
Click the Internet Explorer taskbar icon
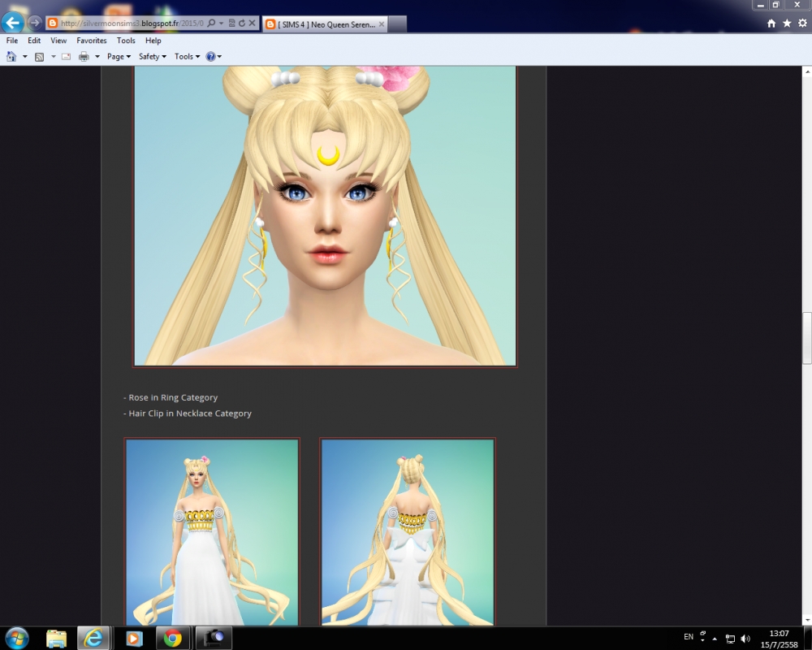pos(93,638)
